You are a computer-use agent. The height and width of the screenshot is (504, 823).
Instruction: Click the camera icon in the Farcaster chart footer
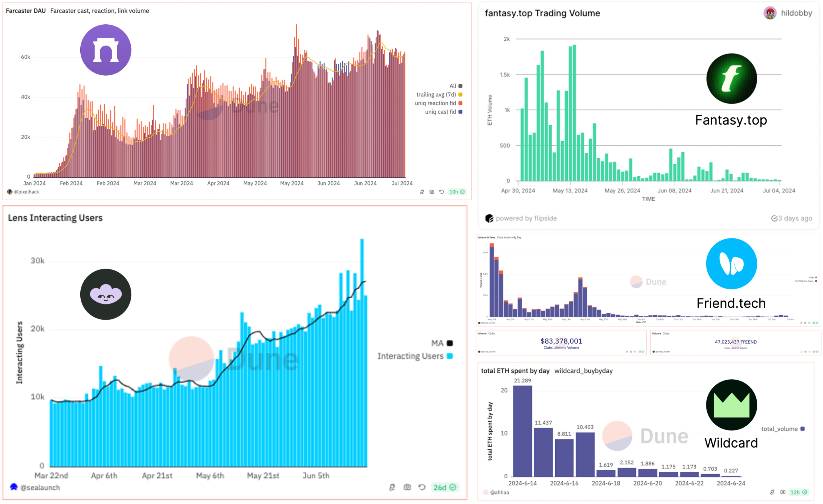pyautogui.click(x=432, y=192)
